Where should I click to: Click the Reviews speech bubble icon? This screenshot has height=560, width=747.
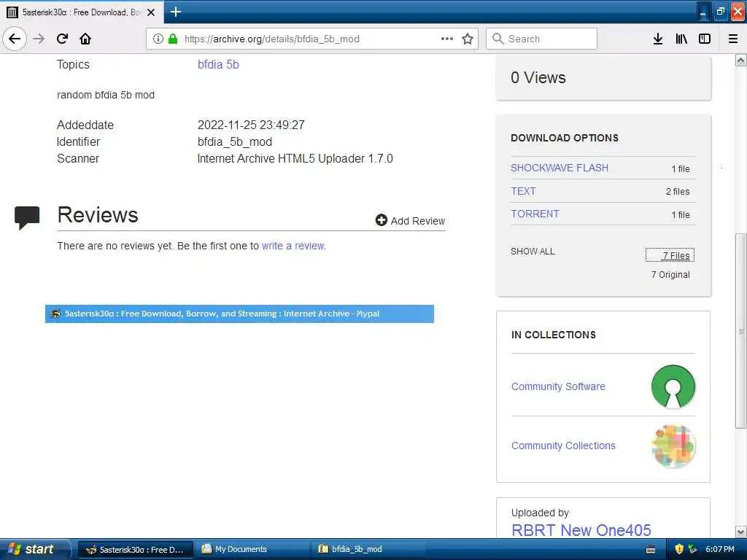(x=27, y=217)
